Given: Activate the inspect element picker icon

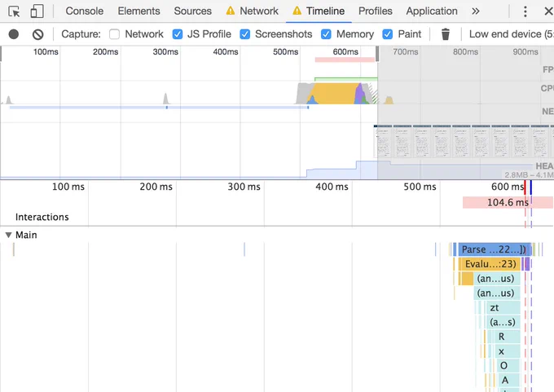Looking at the screenshot, I should pyautogui.click(x=14, y=11).
